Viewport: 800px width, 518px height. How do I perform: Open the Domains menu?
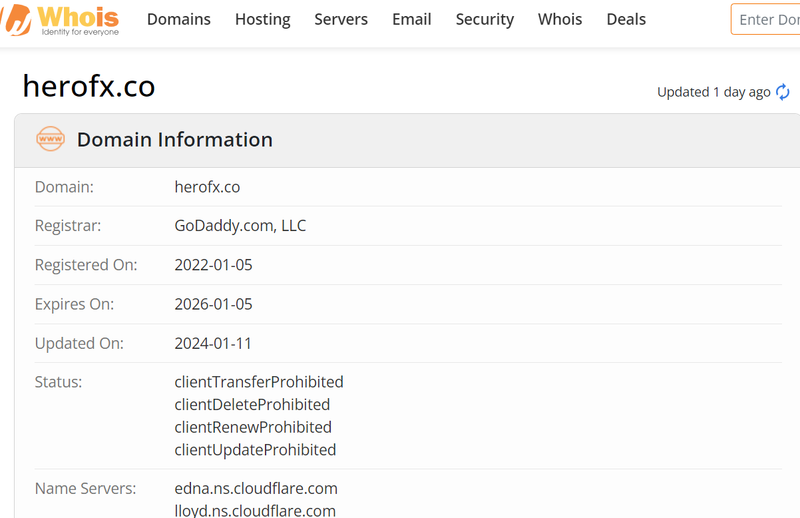pyautogui.click(x=179, y=19)
